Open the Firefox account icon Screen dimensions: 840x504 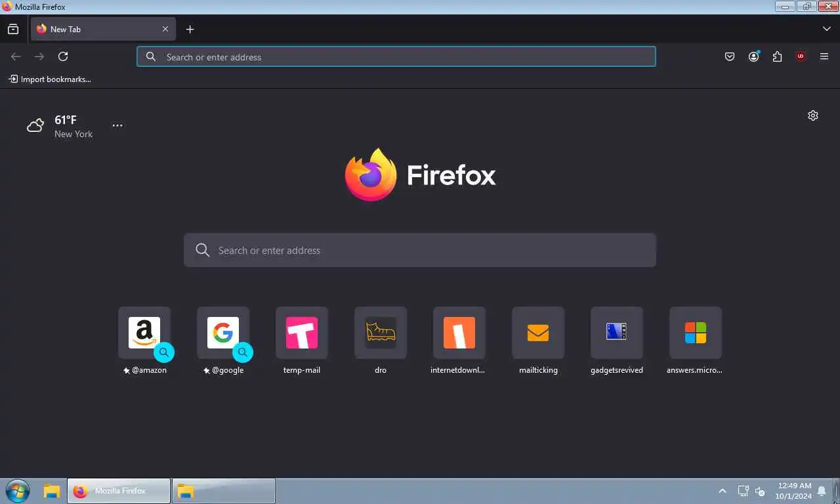[x=753, y=56]
